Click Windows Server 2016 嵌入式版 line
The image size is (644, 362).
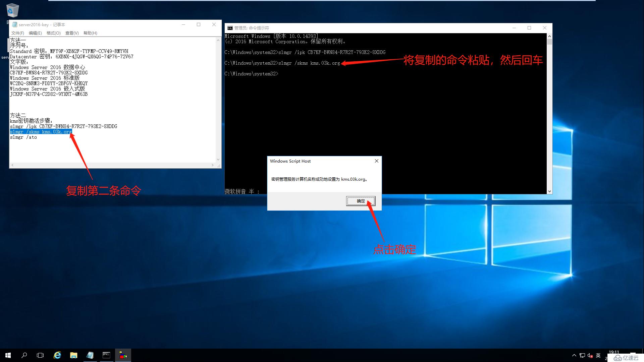tap(47, 89)
